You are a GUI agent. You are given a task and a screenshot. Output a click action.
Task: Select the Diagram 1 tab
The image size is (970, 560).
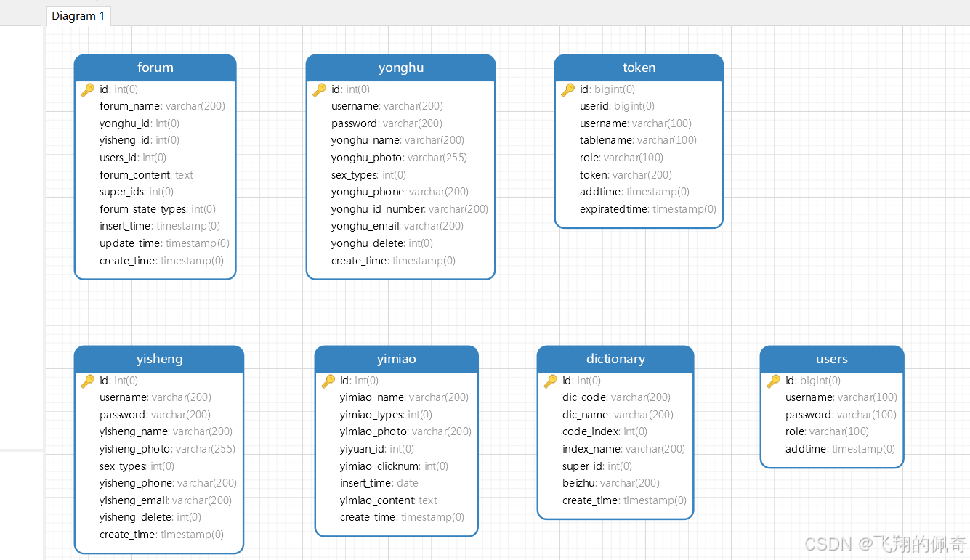[x=78, y=16]
